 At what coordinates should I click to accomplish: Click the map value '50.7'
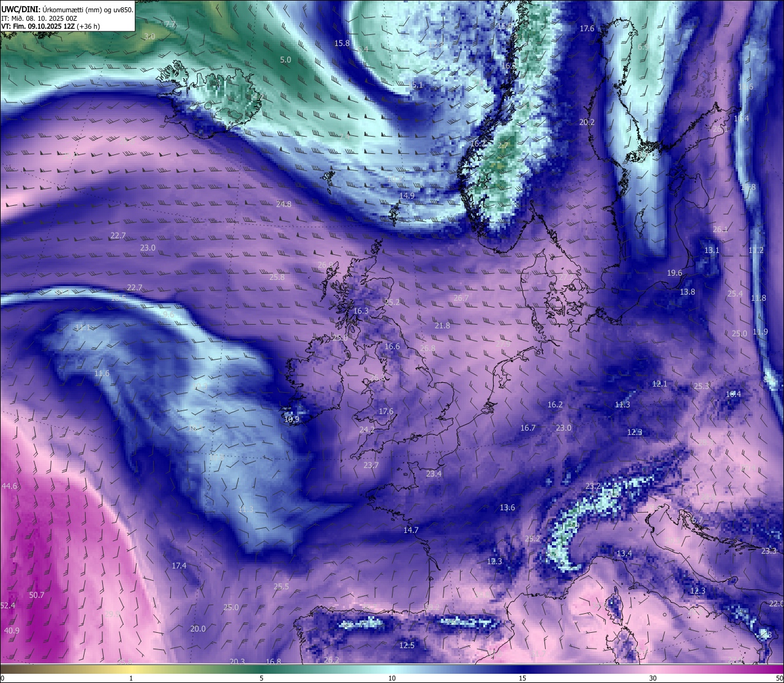click(x=37, y=595)
